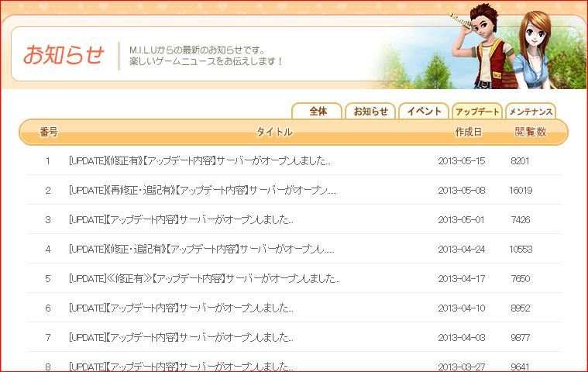Image resolution: width=588 pixels, height=372 pixels.
Task: Open the お知らせ tab
Action: click(370, 111)
